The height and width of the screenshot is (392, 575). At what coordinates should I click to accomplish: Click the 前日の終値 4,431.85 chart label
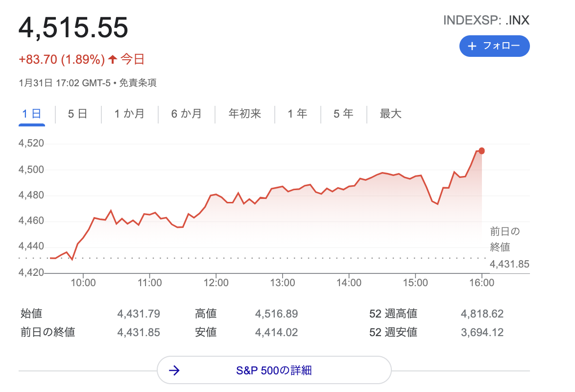click(509, 248)
